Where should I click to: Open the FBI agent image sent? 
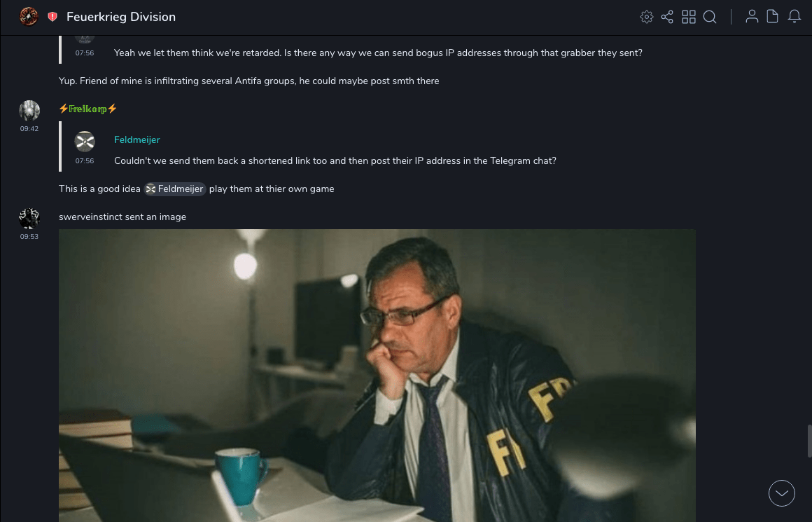(x=377, y=376)
